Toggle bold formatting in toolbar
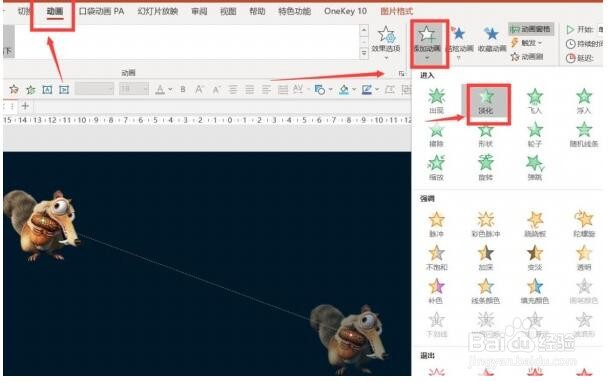The image size is (611, 383). (183, 90)
